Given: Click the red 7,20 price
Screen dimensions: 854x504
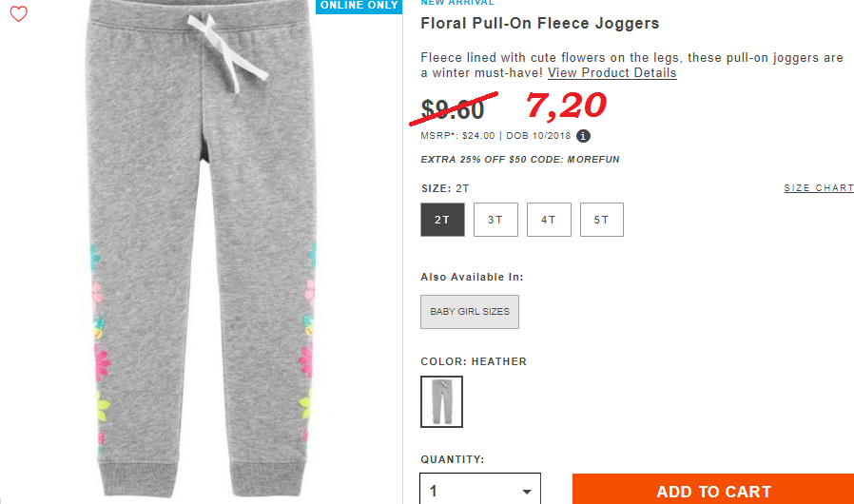Looking at the screenshot, I should (566, 106).
